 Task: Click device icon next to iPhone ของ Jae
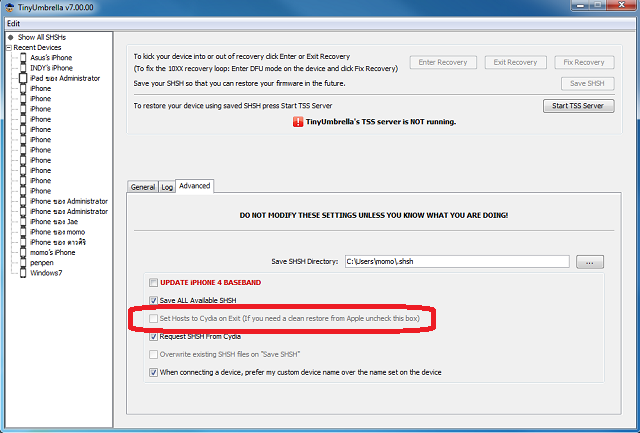(x=23, y=222)
